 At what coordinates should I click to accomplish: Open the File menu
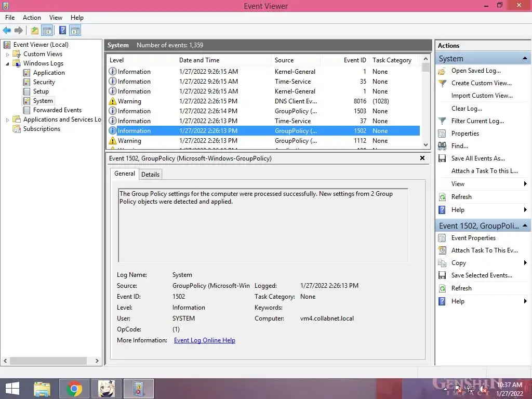click(10, 18)
